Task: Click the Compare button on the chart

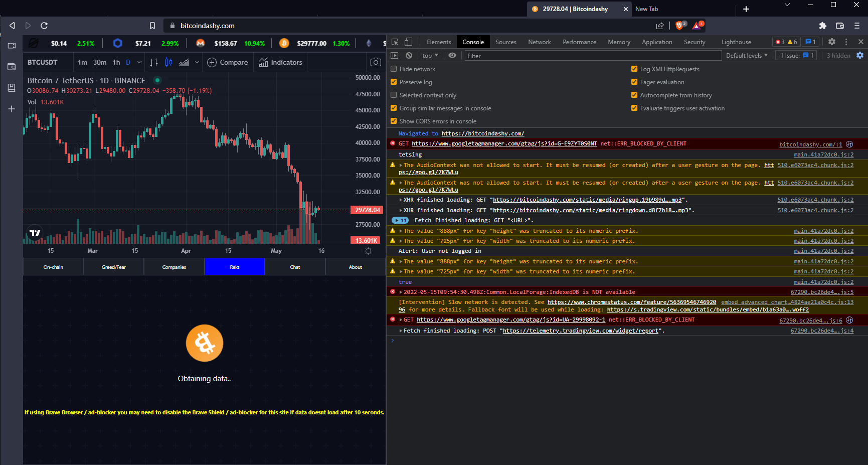Action: (x=228, y=62)
